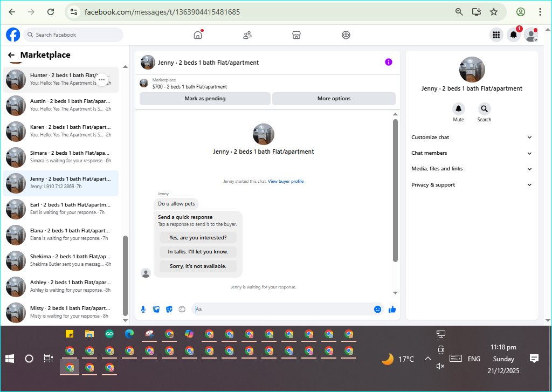This screenshot has width=552, height=392.
Task: Open Microsoft Edge from taskbar
Action: click(129, 334)
